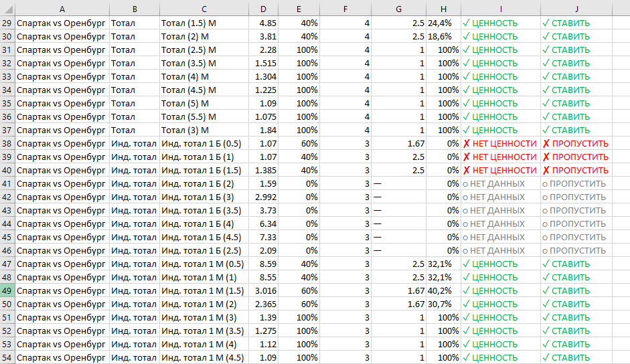Click odds value 1.075
The image size is (630, 364).
pyautogui.click(x=266, y=116)
